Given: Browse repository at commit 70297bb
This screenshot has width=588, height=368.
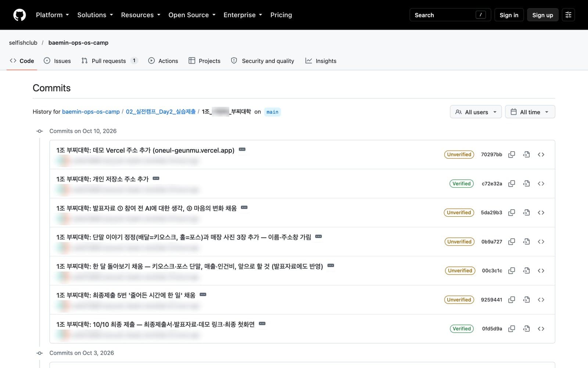Looking at the screenshot, I should 541,155.
